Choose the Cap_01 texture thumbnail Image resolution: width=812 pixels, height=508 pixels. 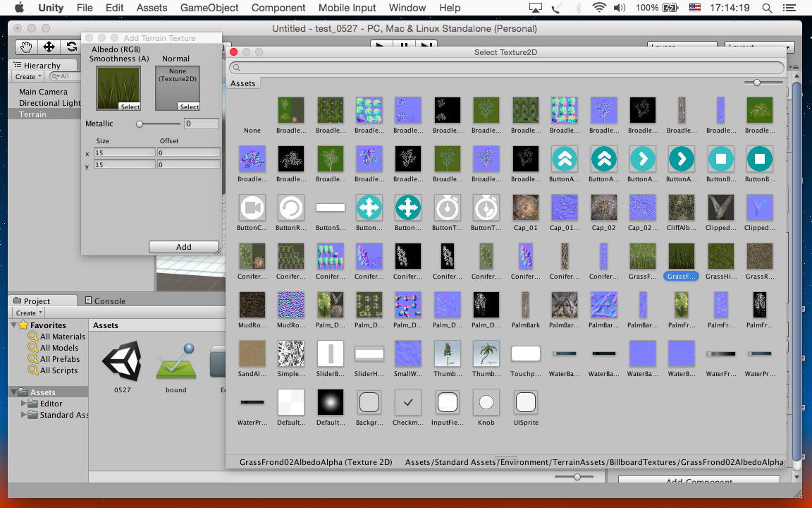(x=525, y=207)
